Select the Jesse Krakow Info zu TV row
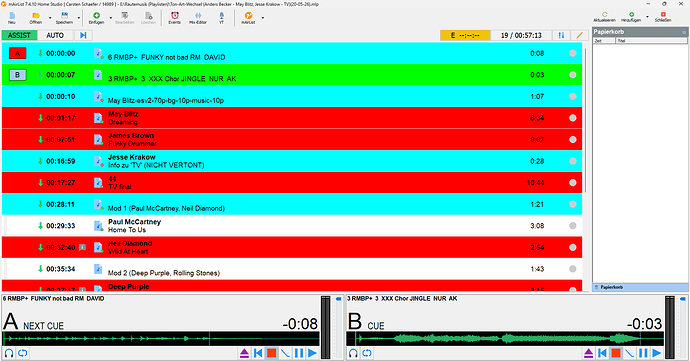Viewport: 690px width, 361px height. (292, 161)
